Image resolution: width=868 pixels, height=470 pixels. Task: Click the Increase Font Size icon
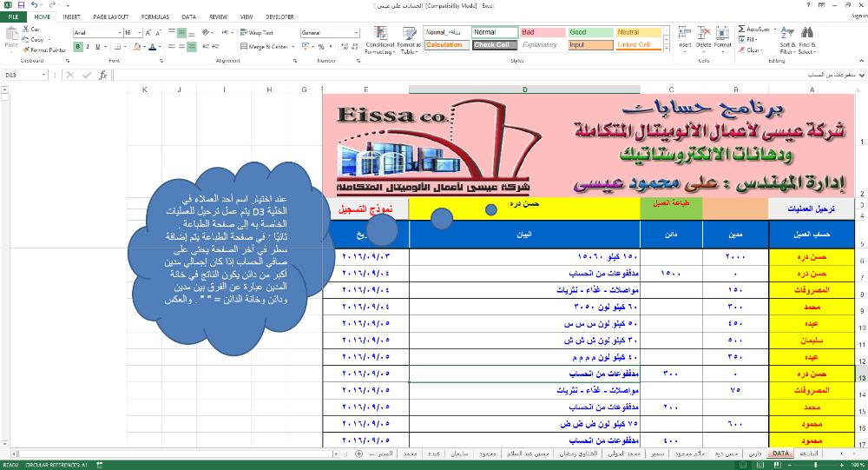148,33
